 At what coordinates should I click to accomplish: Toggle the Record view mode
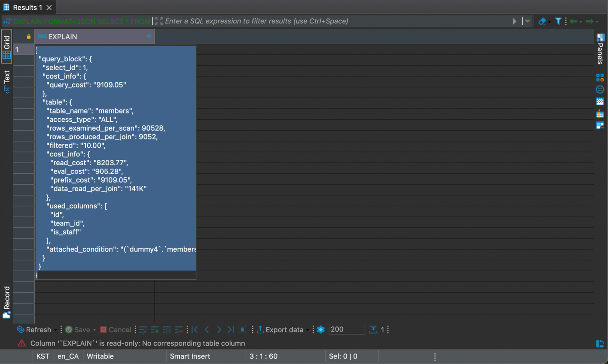coord(7,302)
